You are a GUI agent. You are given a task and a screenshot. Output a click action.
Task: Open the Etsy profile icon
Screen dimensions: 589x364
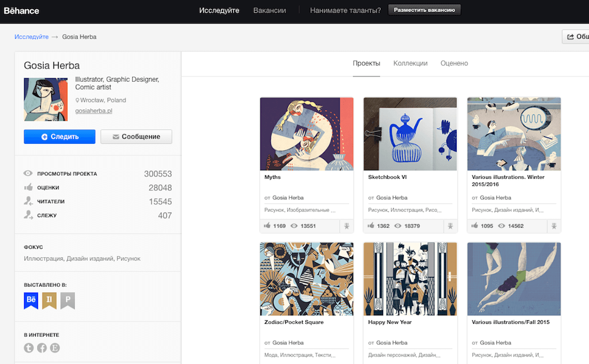click(55, 348)
